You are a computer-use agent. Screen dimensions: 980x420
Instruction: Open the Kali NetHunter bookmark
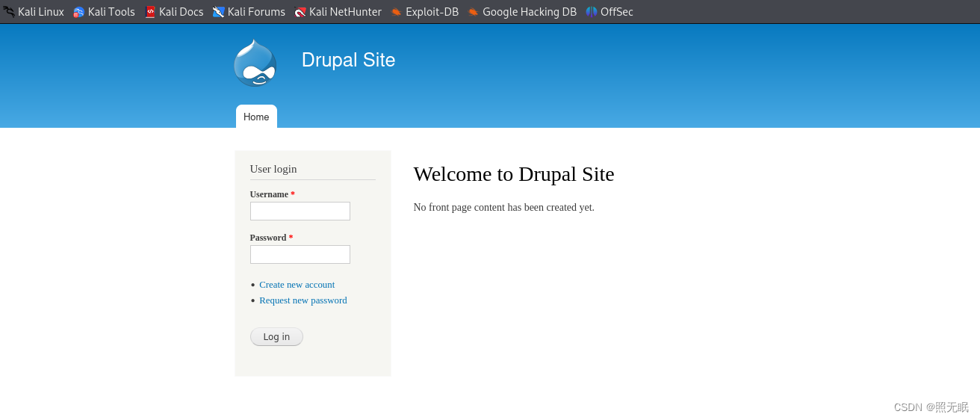(x=338, y=12)
